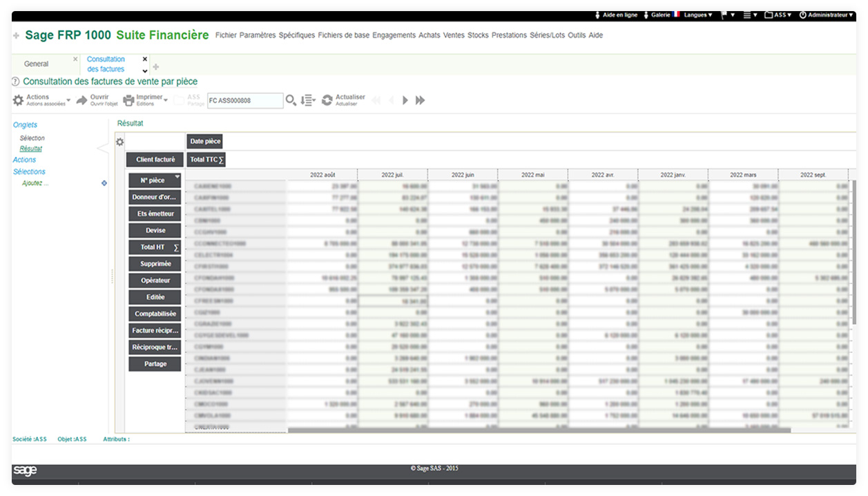Viewport: 868px width, 496px height.
Task: Open the flag dropdown in top bar
Action: 728,15
